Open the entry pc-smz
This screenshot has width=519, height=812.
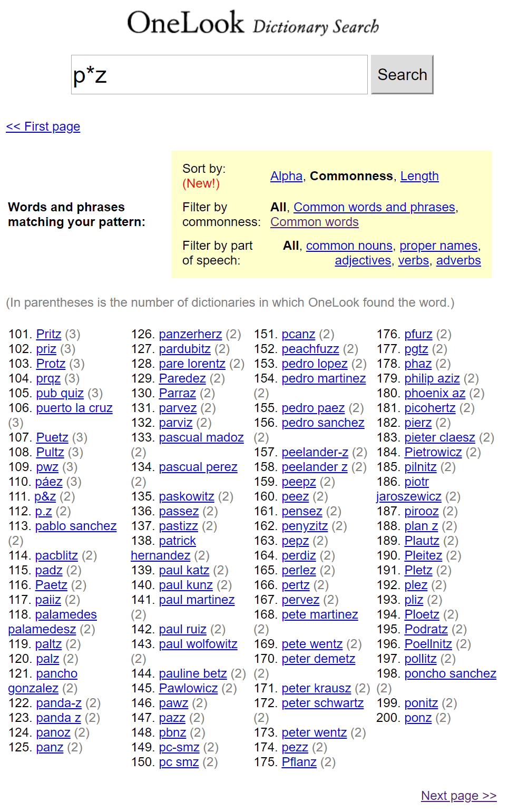[179, 747]
